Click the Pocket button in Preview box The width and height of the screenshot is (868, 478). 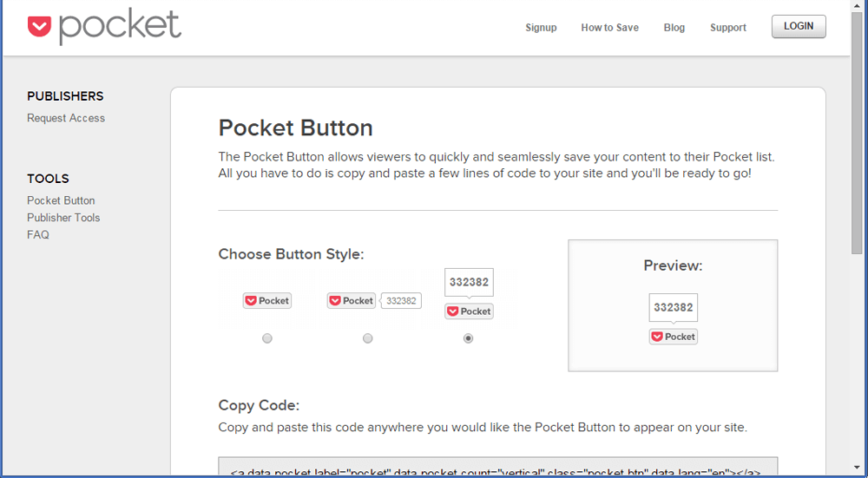[673, 337]
